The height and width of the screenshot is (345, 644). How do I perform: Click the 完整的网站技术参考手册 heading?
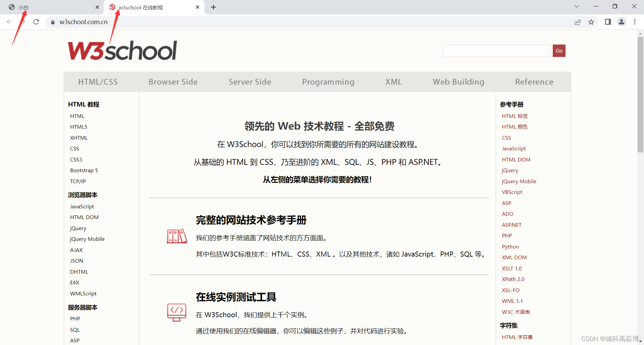pos(251,220)
